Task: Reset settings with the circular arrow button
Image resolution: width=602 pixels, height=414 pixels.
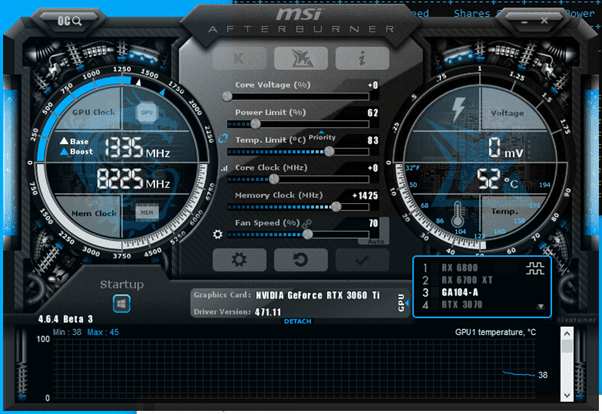Action: point(301,260)
